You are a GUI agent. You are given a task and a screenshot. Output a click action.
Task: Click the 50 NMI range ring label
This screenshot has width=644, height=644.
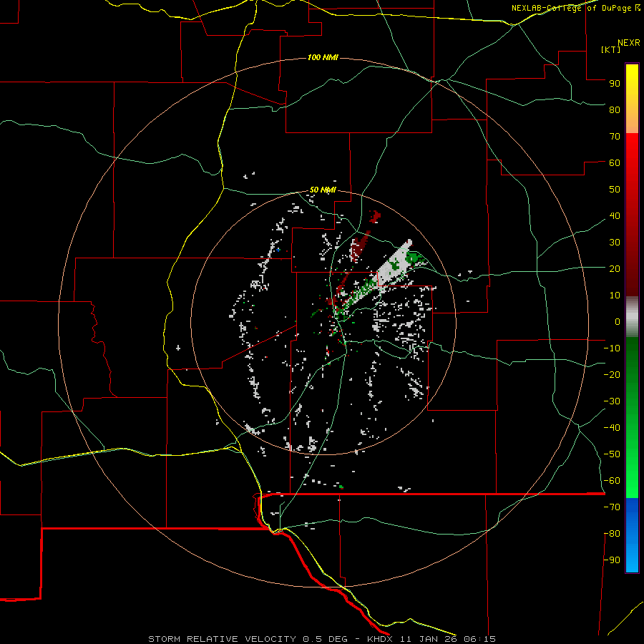[x=323, y=190]
